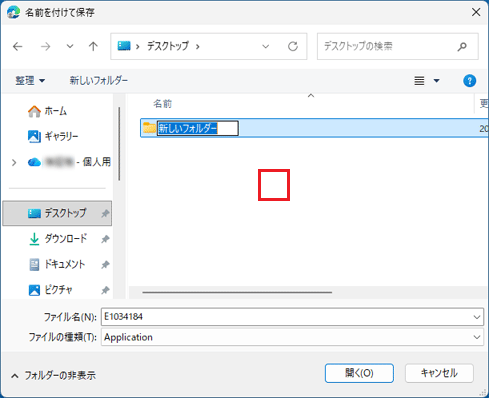
Task: Click the 開く(O) button
Action: [359, 373]
